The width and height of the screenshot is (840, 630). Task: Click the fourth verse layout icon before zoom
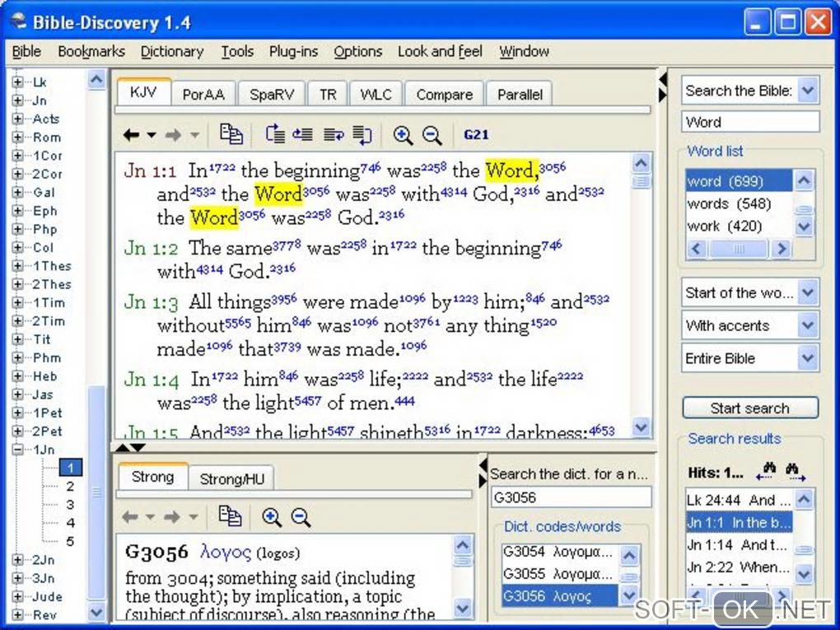point(362,134)
